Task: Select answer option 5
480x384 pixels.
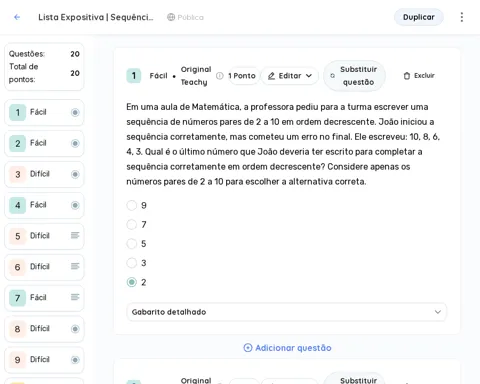Action: click(132, 244)
